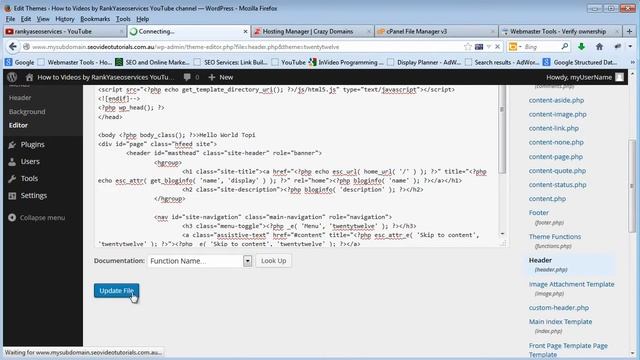The image size is (640, 360).
Task: Open content-link.php template file
Action: tap(554, 128)
